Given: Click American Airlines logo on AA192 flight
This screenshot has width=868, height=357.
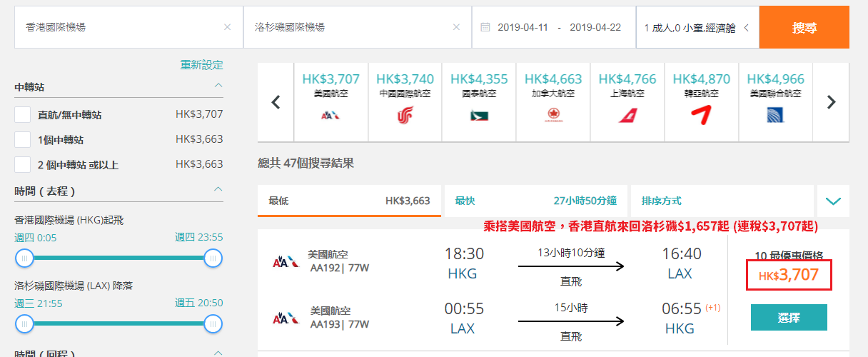Looking at the screenshot, I should pos(286,262).
